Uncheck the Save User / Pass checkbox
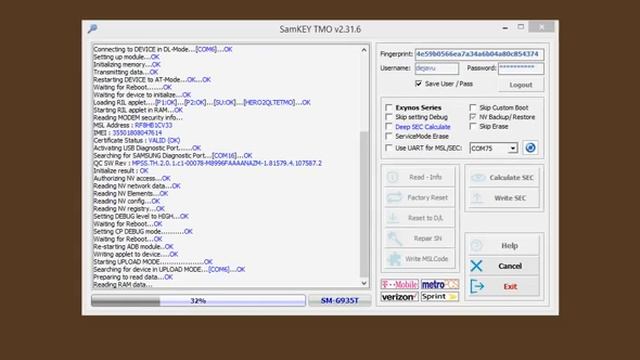This screenshot has height=360, width=640. [418, 84]
